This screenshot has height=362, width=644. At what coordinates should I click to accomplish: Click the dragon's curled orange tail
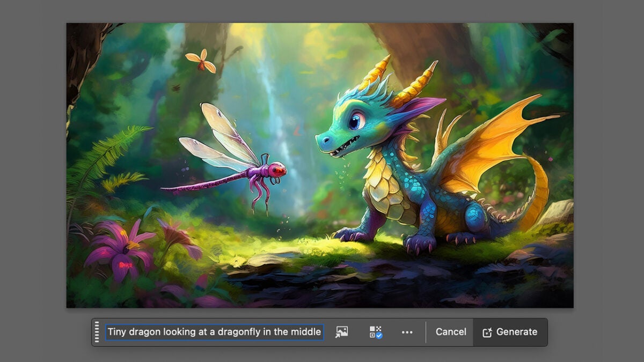pos(537,193)
